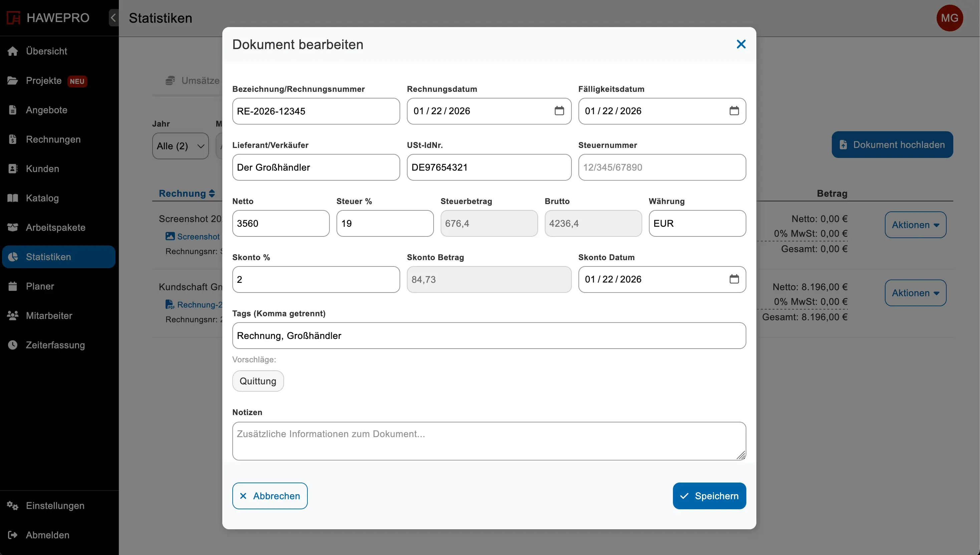The height and width of the screenshot is (555, 980).
Task: Focus the Netto amount field
Action: pyautogui.click(x=281, y=223)
